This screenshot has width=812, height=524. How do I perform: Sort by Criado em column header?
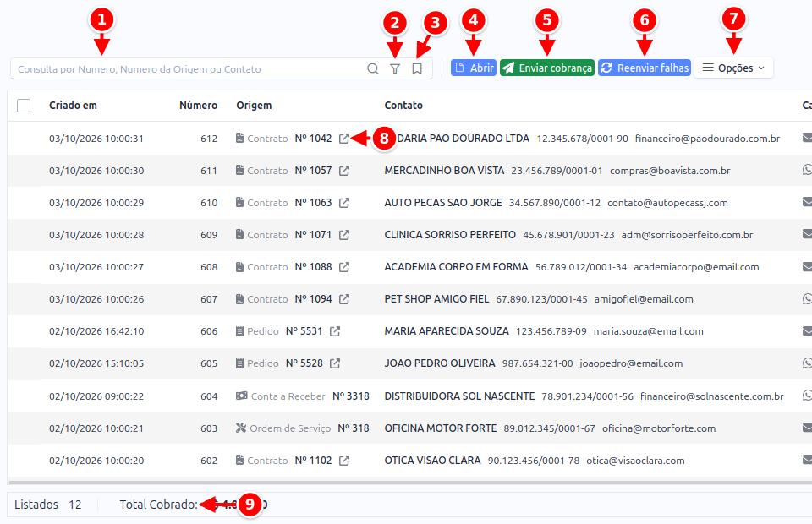pos(73,106)
